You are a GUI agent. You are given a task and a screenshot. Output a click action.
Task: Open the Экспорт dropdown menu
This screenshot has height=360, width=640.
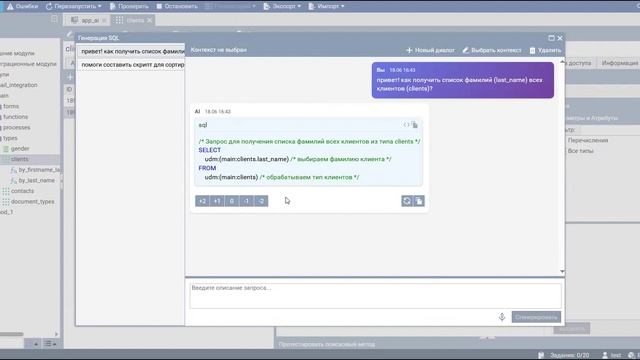click(282, 6)
